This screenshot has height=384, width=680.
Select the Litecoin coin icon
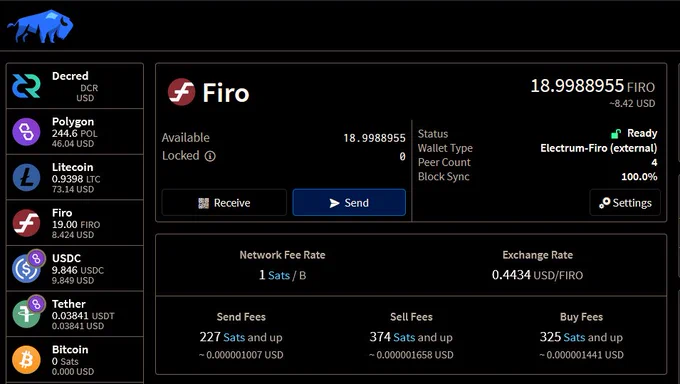[26, 177]
